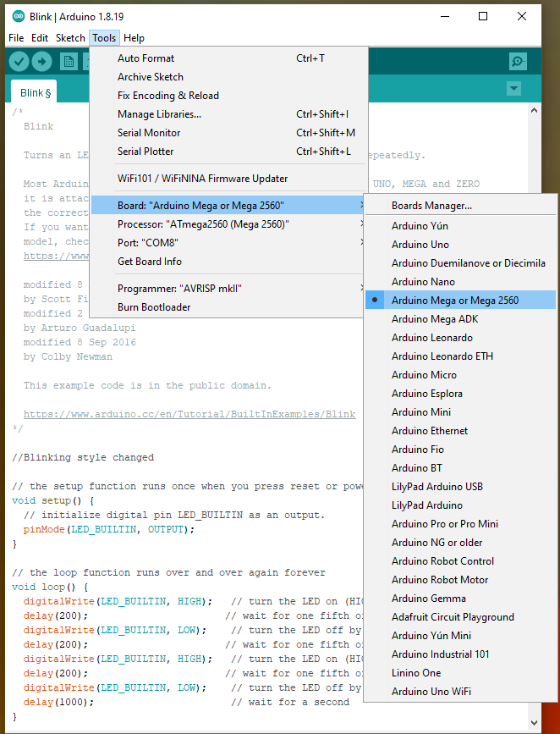This screenshot has height=734, width=560.
Task: Click the delay(1000); code line
Action: point(58,702)
